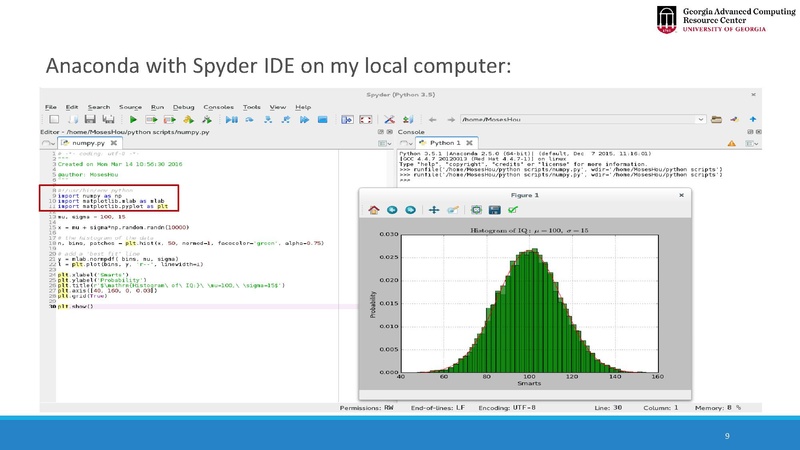Screen dimensions: 800x450
Task: Open the editor tab list dropdown
Action: tap(47, 143)
